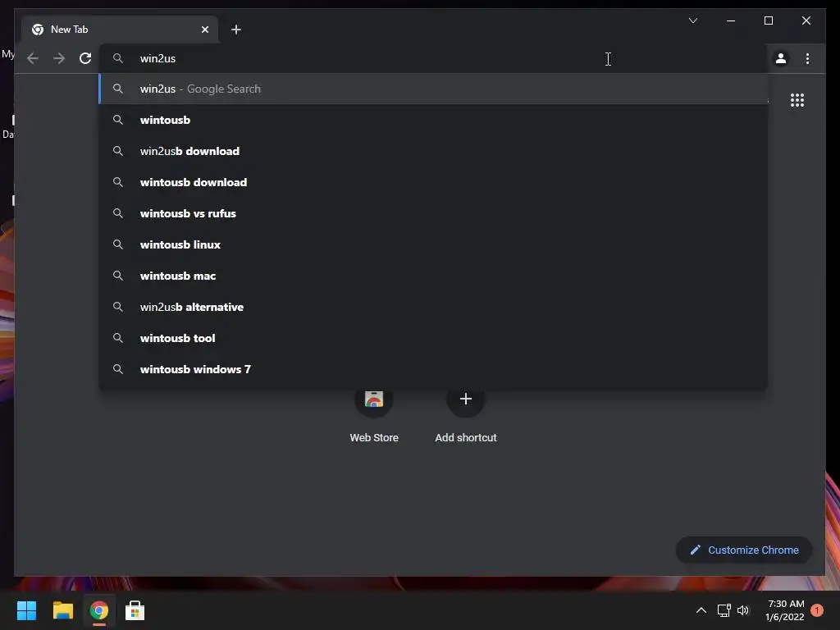This screenshot has width=840, height=630.
Task: Open the network tray icon
Action: pyautogui.click(x=724, y=610)
